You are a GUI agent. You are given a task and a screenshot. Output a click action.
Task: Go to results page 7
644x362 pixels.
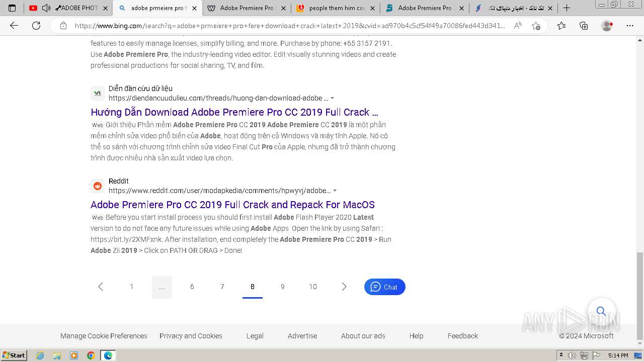tap(222, 287)
